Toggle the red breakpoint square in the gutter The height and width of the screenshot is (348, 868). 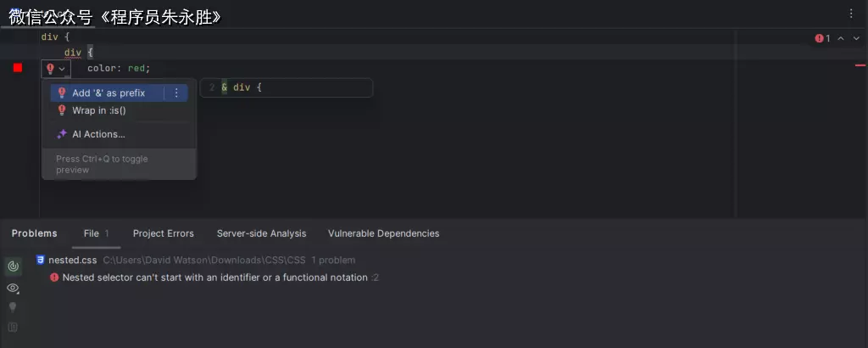(18, 68)
